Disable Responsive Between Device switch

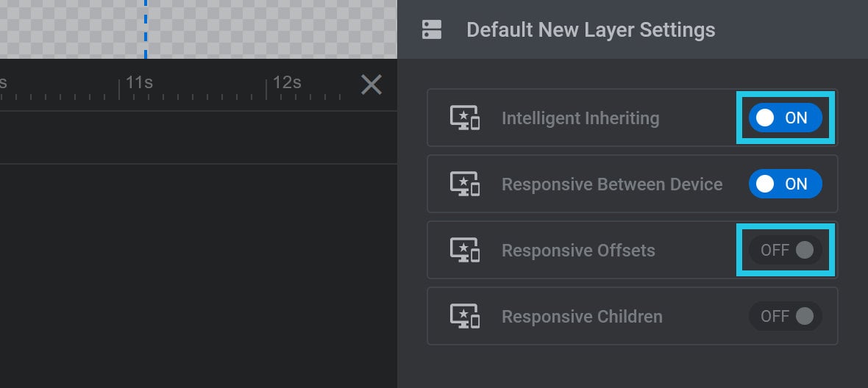coord(785,184)
